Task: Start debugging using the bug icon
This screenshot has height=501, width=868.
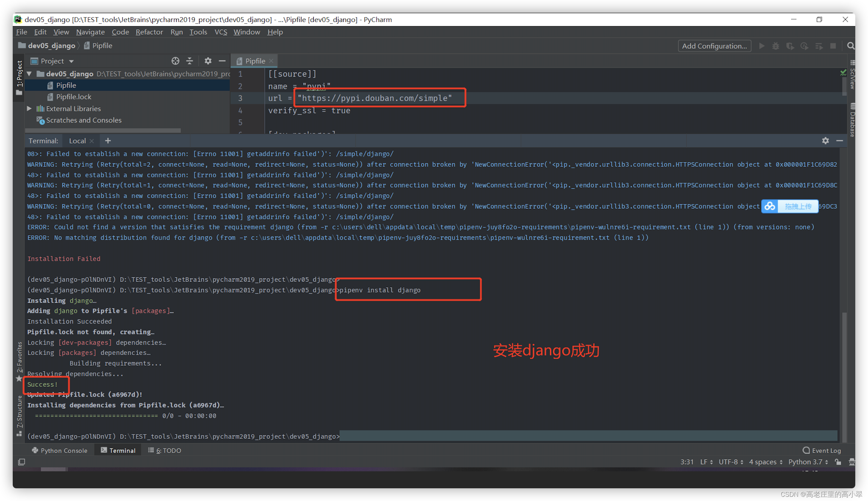Action: pos(776,46)
